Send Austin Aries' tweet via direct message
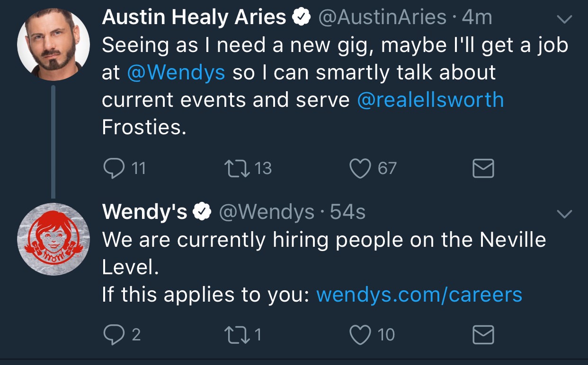Screen dimensions: 588x365 [x=483, y=169]
